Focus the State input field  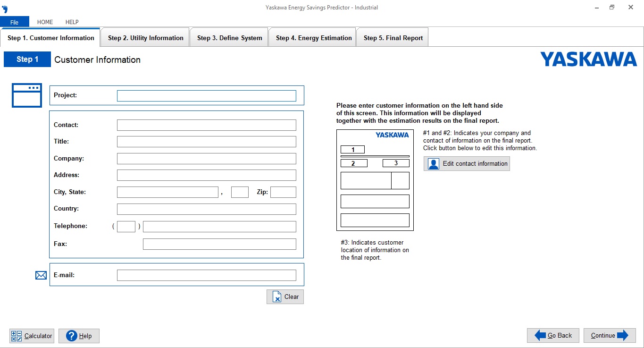point(240,192)
